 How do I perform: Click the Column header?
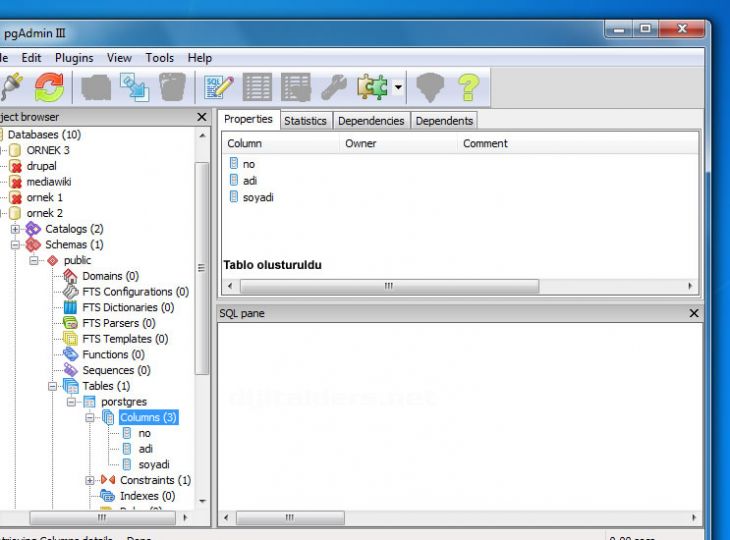pyautogui.click(x=281, y=143)
